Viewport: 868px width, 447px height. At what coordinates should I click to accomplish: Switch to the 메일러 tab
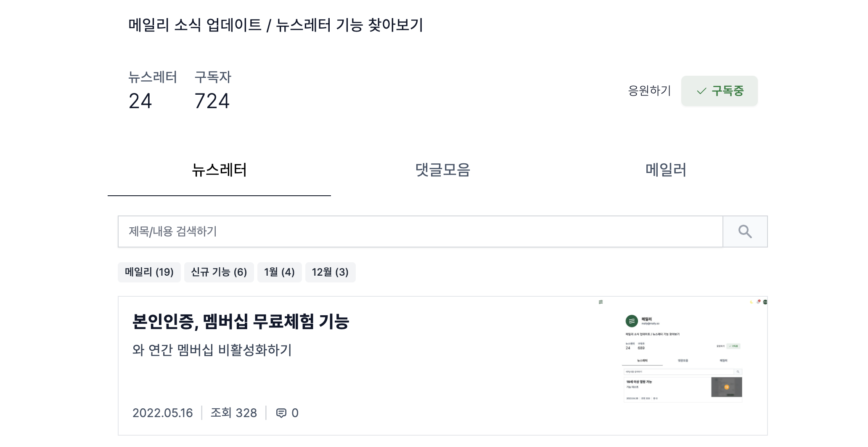click(665, 170)
